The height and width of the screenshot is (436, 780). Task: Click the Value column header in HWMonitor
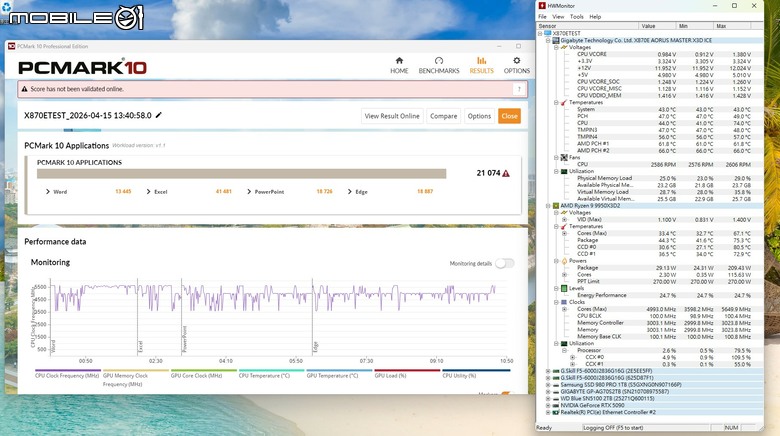pos(657,26)
